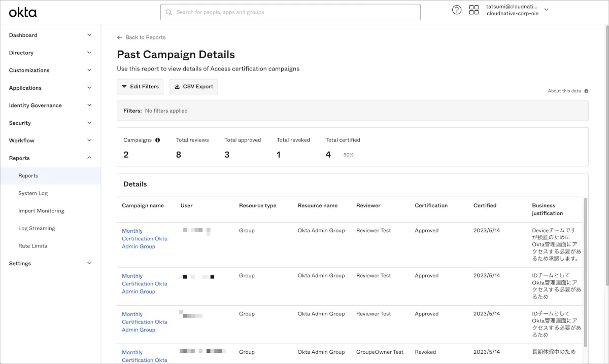The height and width of the screenshot is (364, 609).
Task: Click the CSV Export button
Action: point(193,87)
